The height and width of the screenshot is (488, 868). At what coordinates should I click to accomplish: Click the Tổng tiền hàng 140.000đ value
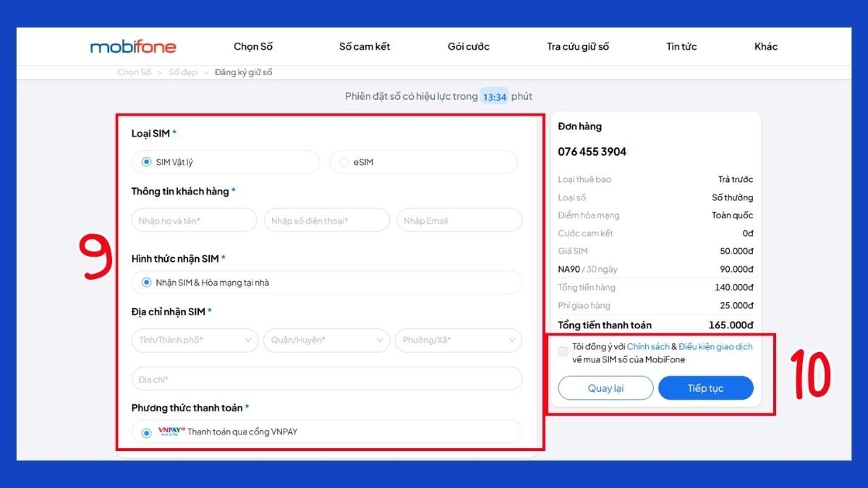tap(733, 287)
